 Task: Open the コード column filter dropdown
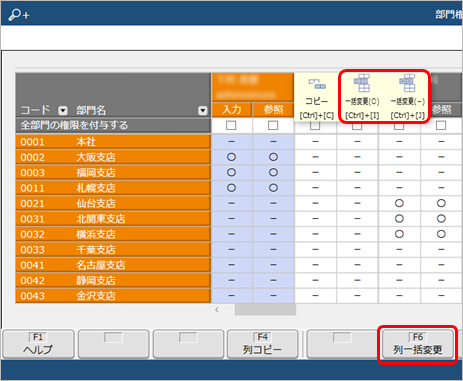63,110
